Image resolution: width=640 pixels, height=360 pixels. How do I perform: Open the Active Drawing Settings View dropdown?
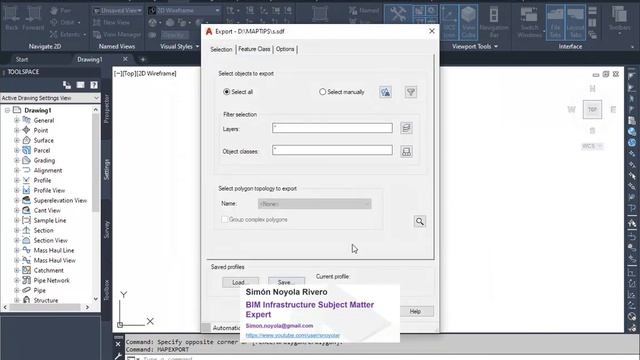(x=50, y=98)
